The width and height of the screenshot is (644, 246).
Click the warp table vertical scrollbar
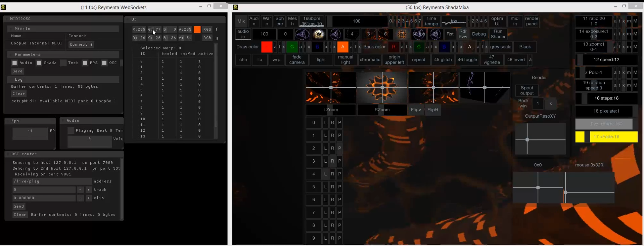pyautogui.click(x=216, y=91)
